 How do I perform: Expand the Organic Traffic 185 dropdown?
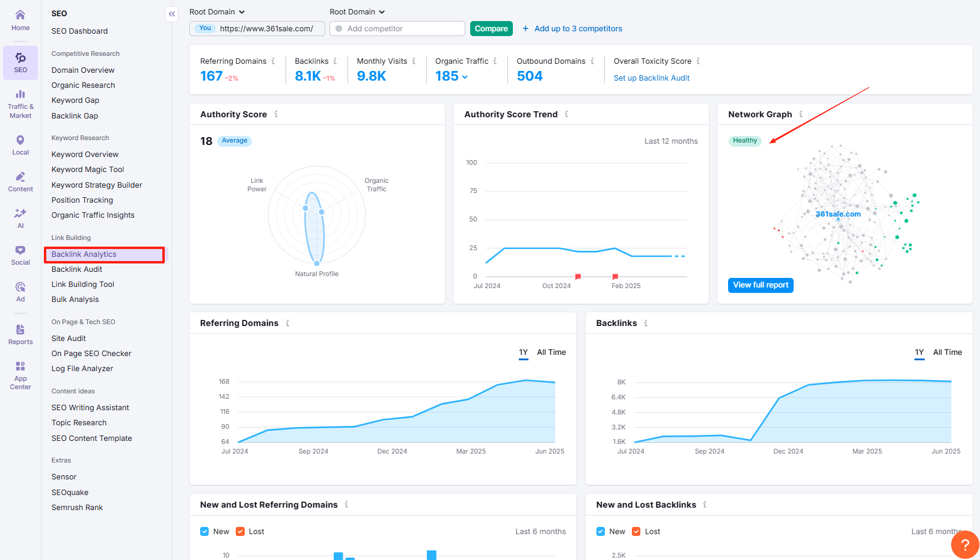click(465, 77)
